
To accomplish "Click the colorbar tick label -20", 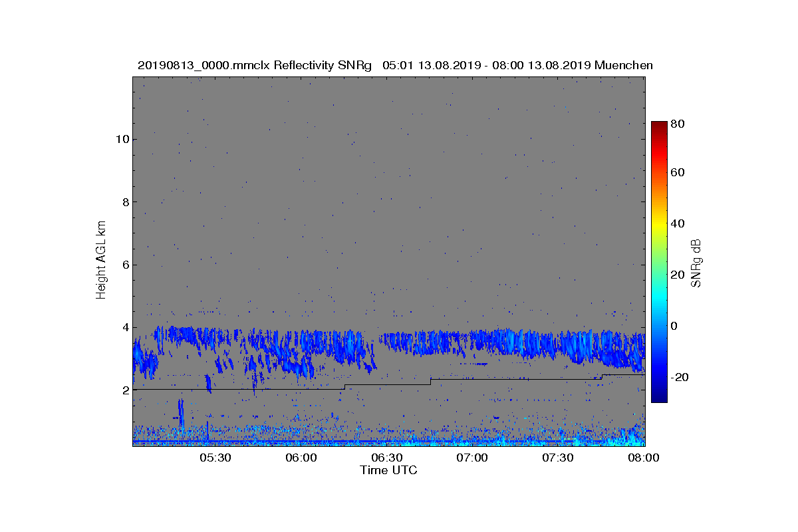I will pyautogui.click(x=680, y=377).
